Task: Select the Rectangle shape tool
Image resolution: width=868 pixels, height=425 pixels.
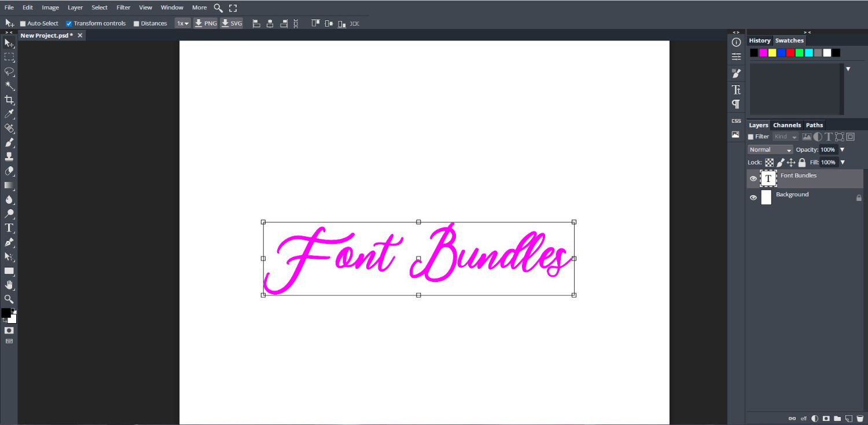Action: [9, 270]
